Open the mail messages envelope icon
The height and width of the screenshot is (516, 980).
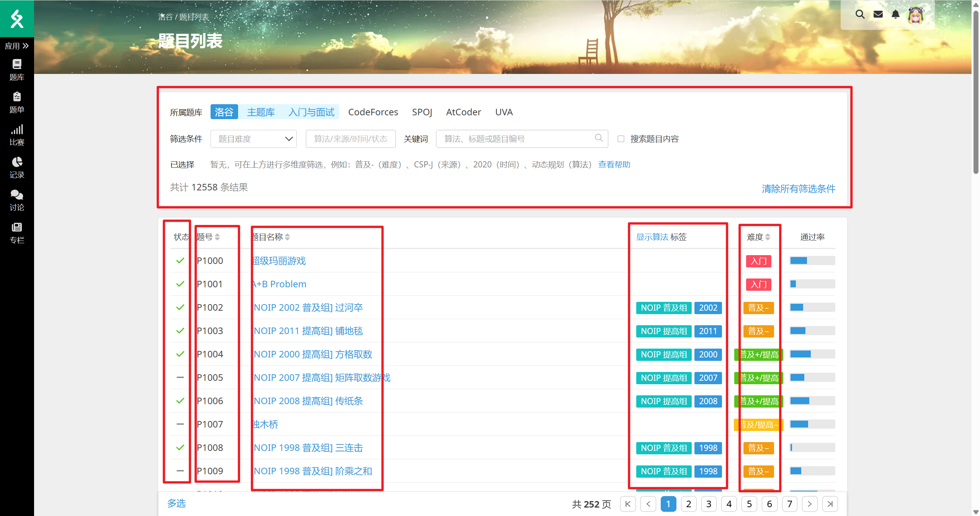pyautogui.click(x=878, y=15)
